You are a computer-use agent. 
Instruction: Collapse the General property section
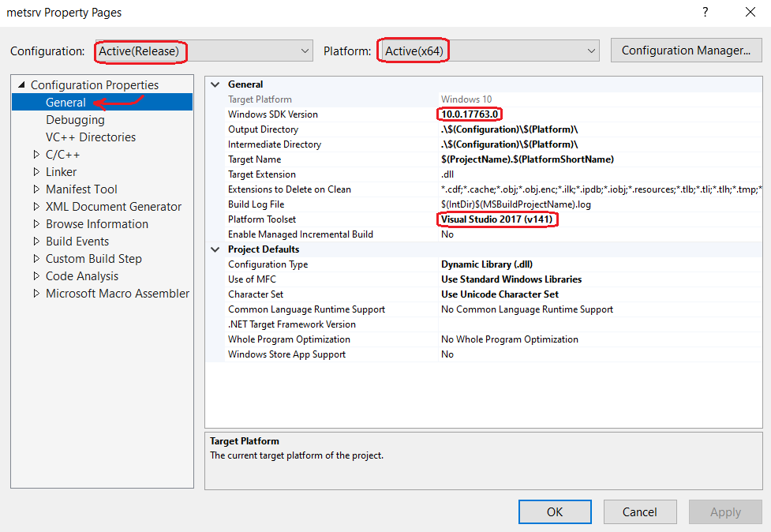pos(215,84)
